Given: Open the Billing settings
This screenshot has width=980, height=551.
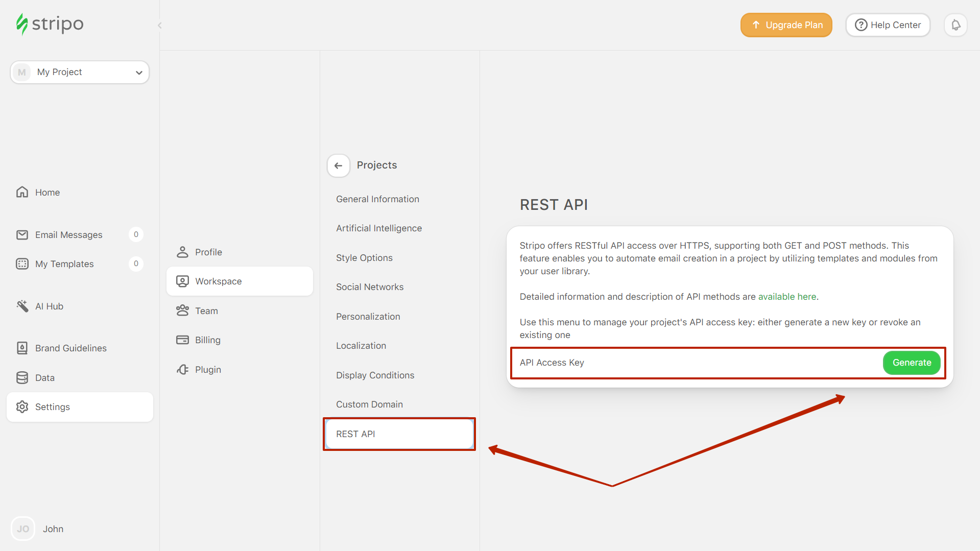Looking at the screenshot, I should pyautogui.click(x=207, y=340).
